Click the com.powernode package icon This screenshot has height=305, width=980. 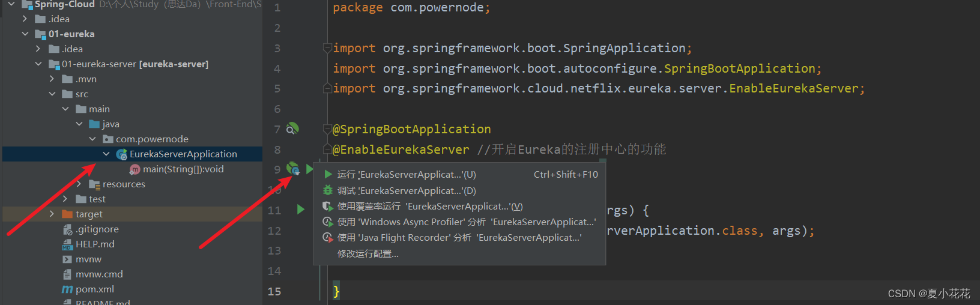(108, 139)
